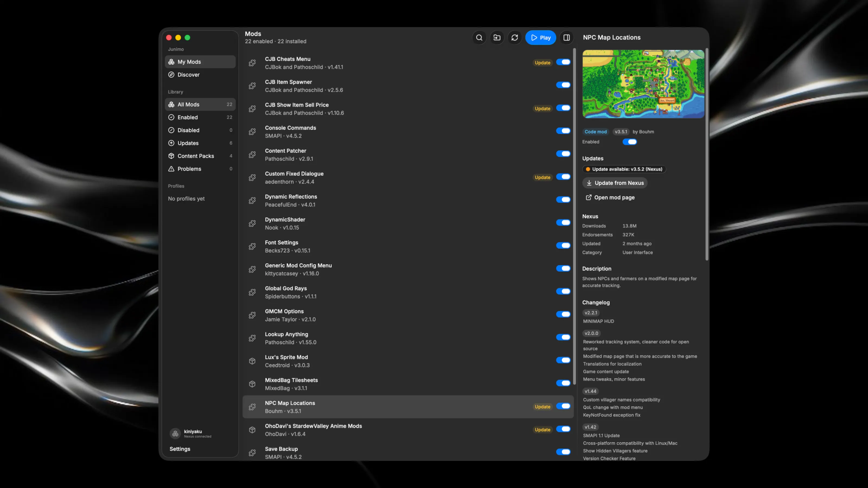868x488 pixels.
Task: Toggle Save Backup switch
Action: point(563,452)
